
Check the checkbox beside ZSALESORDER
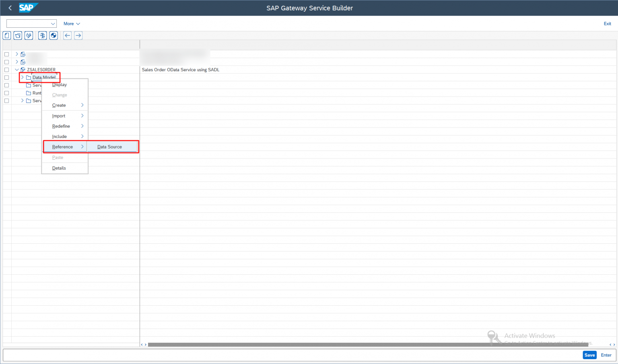pos(6,69)
